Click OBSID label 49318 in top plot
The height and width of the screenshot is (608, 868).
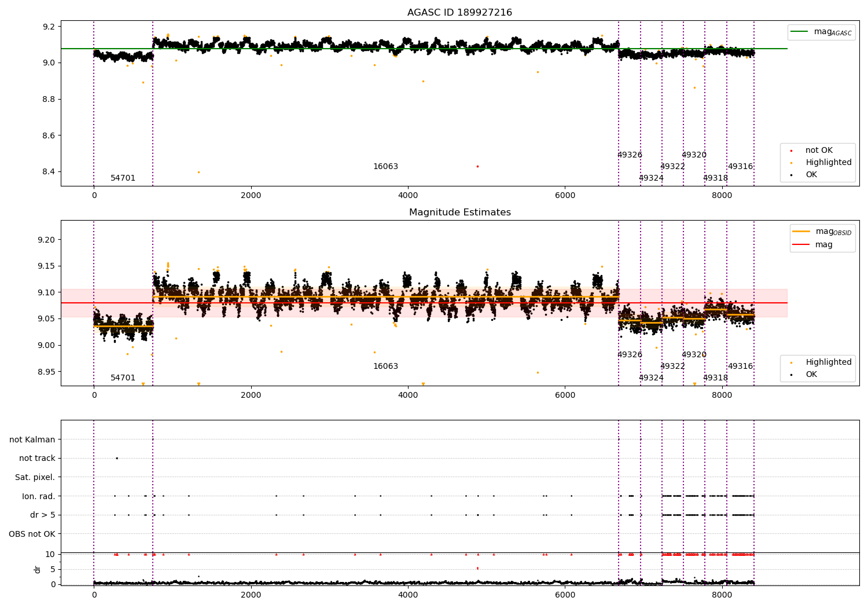pos(715,178)
